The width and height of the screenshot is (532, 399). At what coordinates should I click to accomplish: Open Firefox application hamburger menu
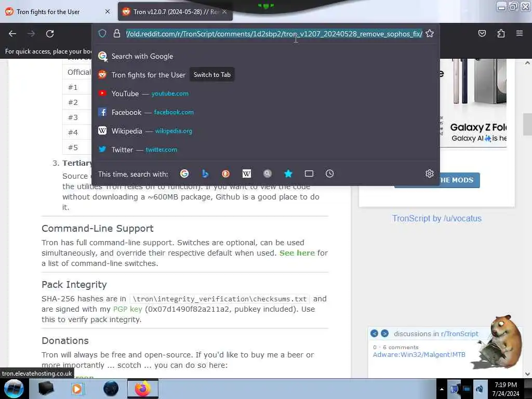click(520, 33)
